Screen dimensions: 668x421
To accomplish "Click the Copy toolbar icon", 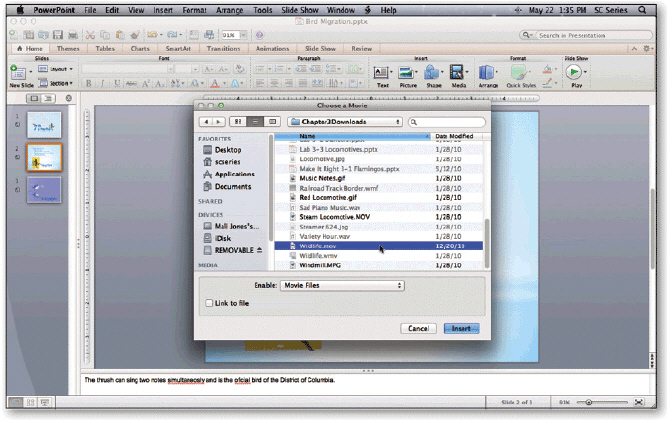I will tap(105, 35).
